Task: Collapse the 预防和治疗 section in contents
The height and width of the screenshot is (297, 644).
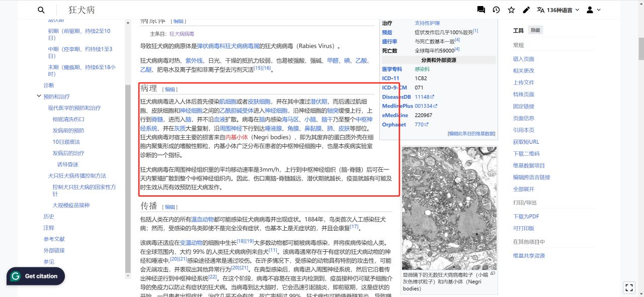Action: (x=39, y=96)
